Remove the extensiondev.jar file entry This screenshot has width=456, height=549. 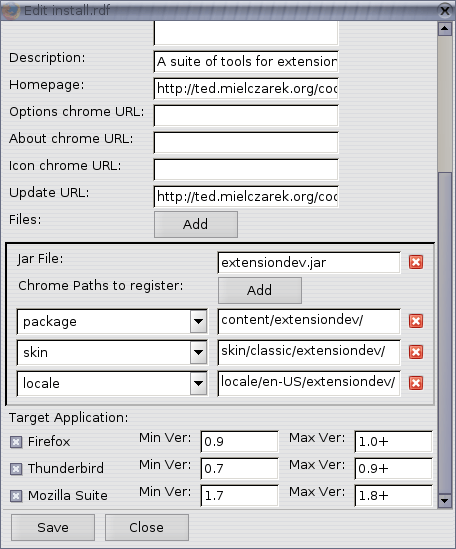click(x=416, y=262)
